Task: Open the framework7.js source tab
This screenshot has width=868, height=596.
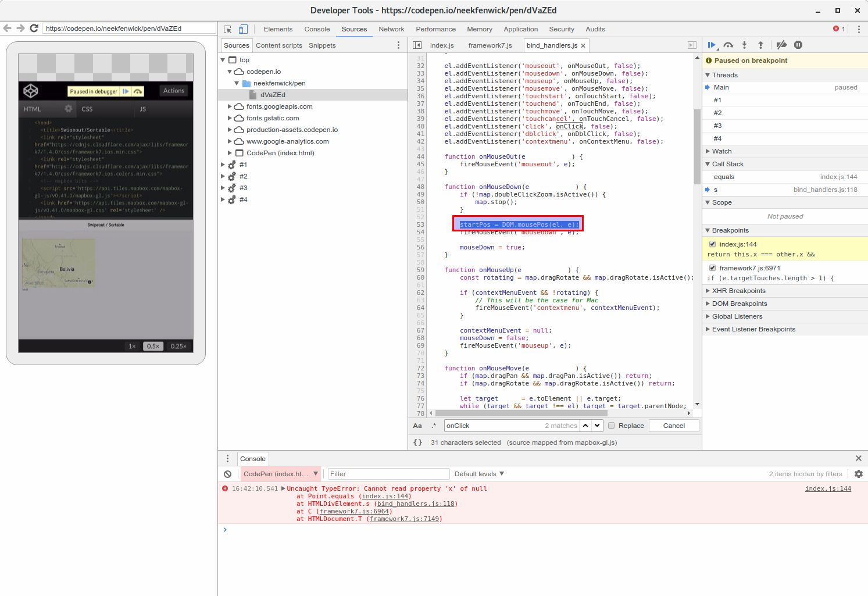Action: pyautogui.click(x=490, y=45)
